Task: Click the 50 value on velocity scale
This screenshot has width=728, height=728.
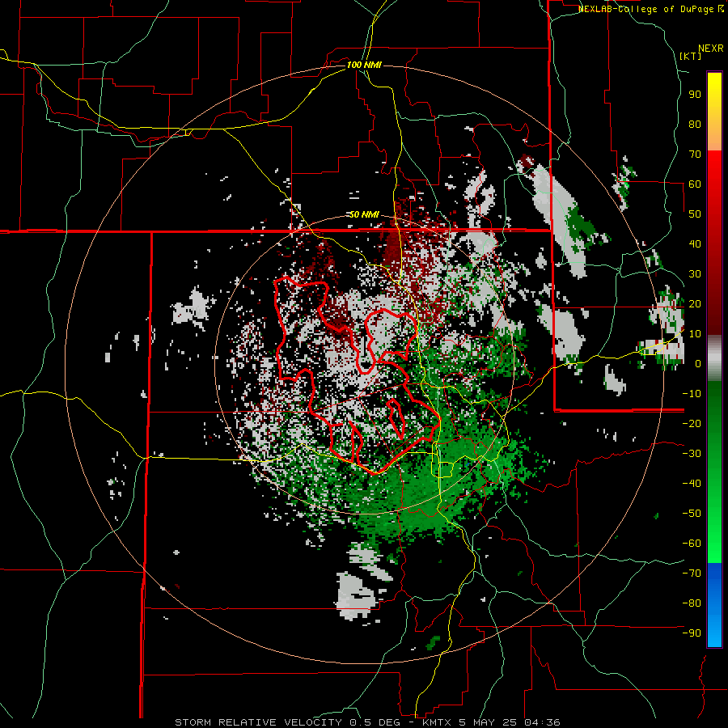Action: (695, 214)
